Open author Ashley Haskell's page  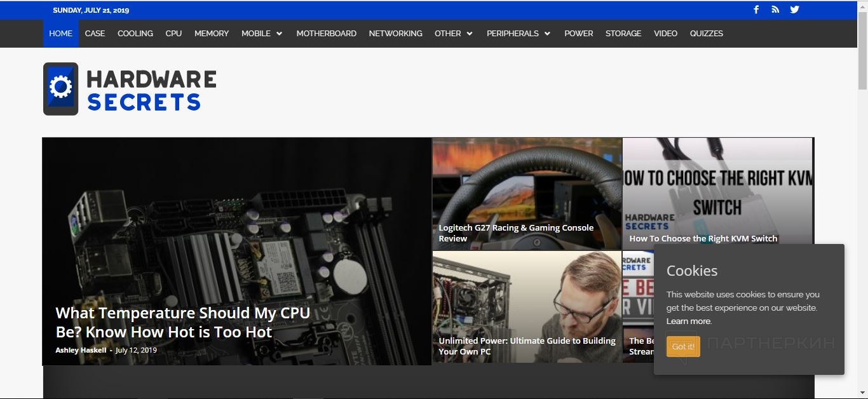(81, 350)
